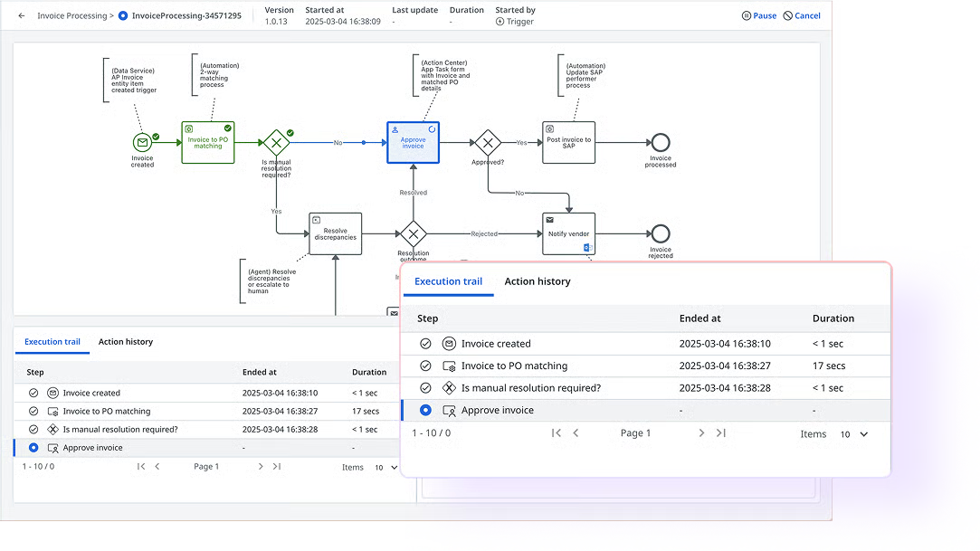Open Execution trail tab in zoomed popup
Image resolution: width=980 pixels, height=551 pixels.
448,281
